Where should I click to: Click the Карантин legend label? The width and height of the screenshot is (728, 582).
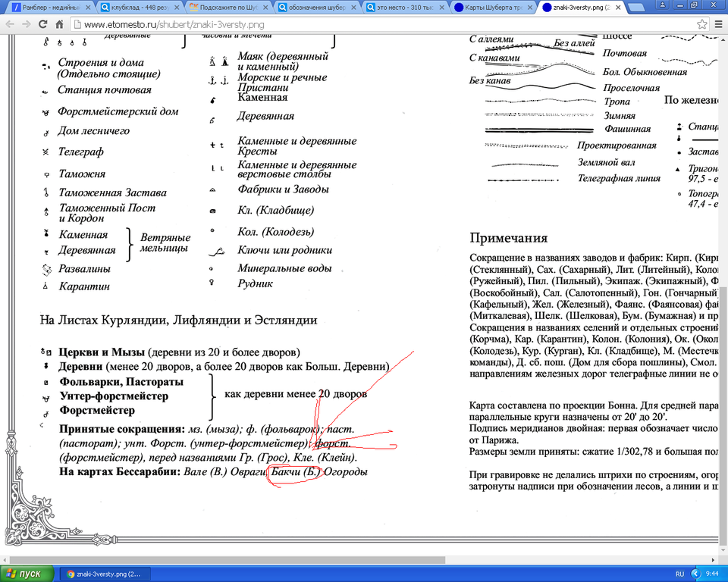pos(84,286)
